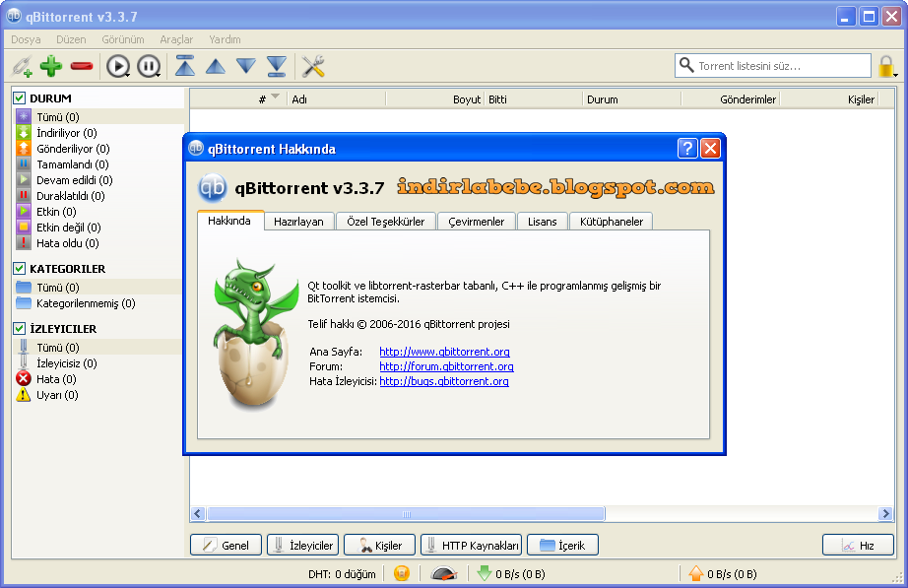Viewport: 908px width, 588px height.
Task: Click the orange connection status icon in status bar
Action: [401, 573]
